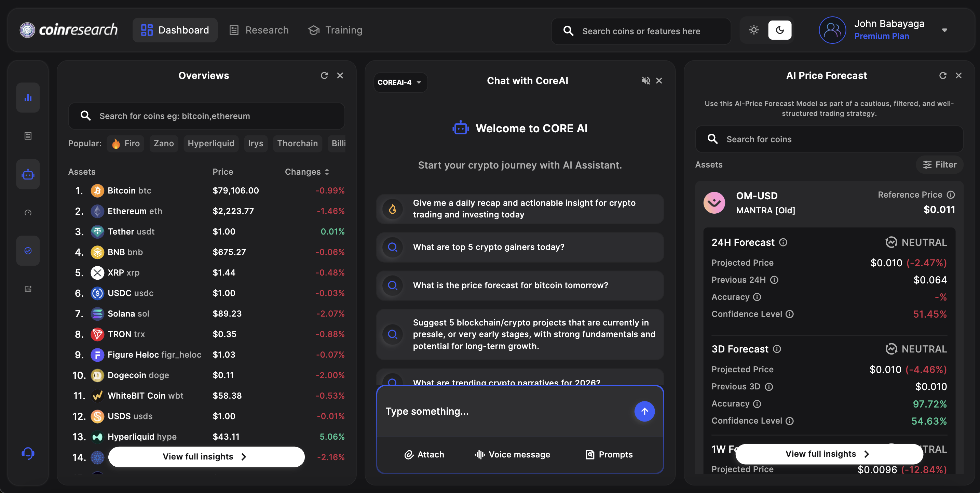
Task: Close the AI Price Forecast panel
Action: point(959,75)
